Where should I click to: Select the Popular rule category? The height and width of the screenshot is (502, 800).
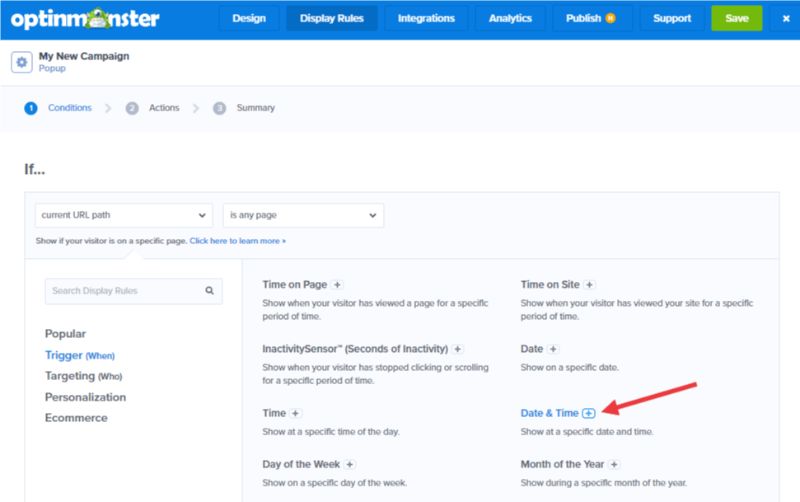pos(65,334)
